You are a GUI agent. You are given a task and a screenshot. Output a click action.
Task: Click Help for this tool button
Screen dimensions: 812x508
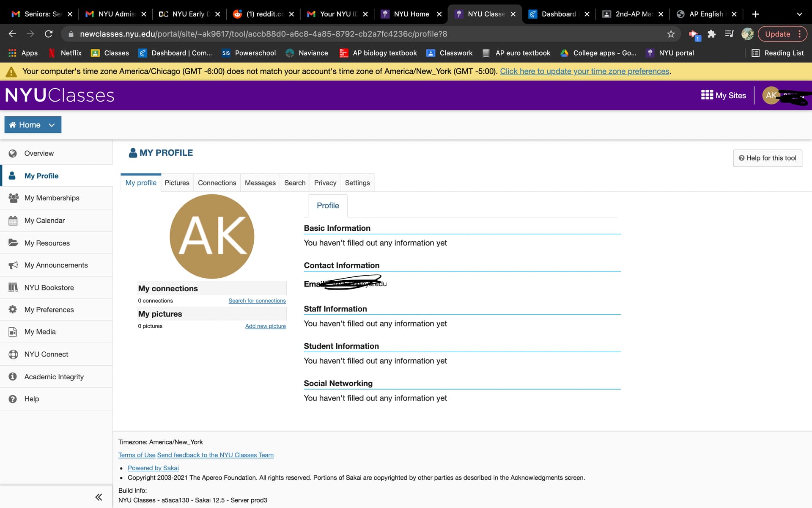point(767,158)
